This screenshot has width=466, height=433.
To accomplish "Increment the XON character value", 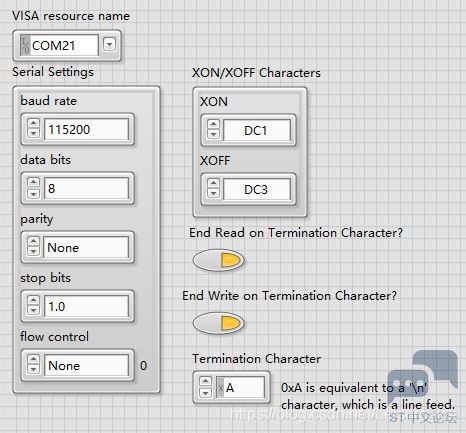I will (213, 124).
